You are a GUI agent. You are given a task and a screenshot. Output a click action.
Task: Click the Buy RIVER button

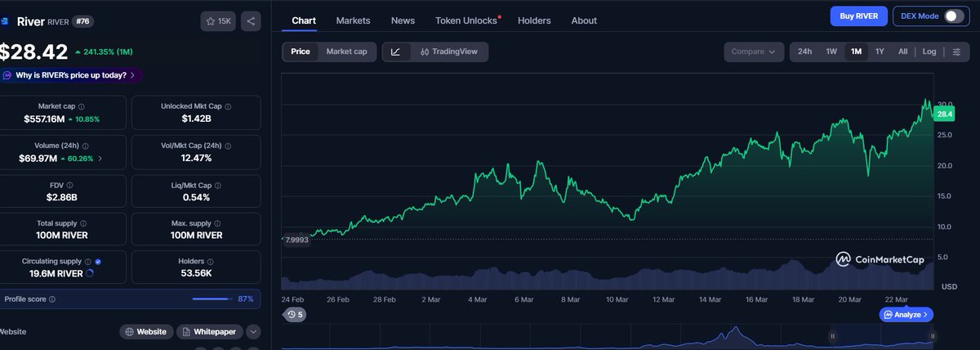(857, 16)
